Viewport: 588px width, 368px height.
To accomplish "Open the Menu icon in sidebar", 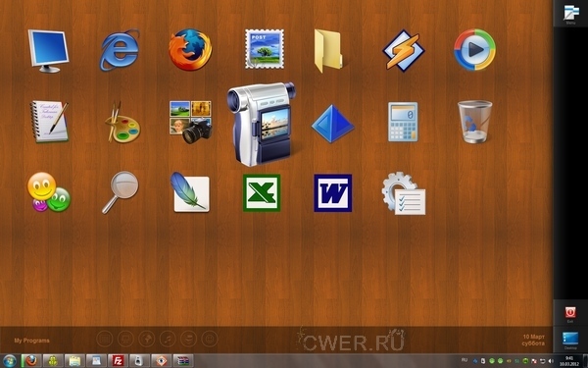I will (570, 14).
